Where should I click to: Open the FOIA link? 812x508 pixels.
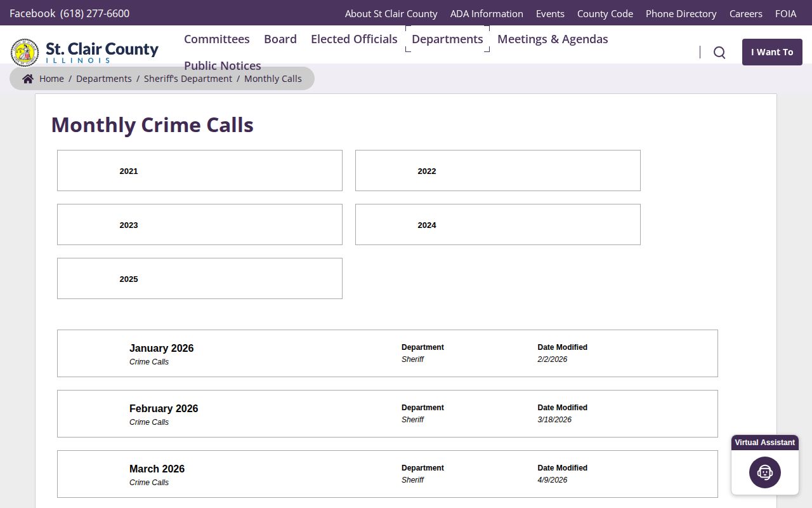click(x=786, y=13)
